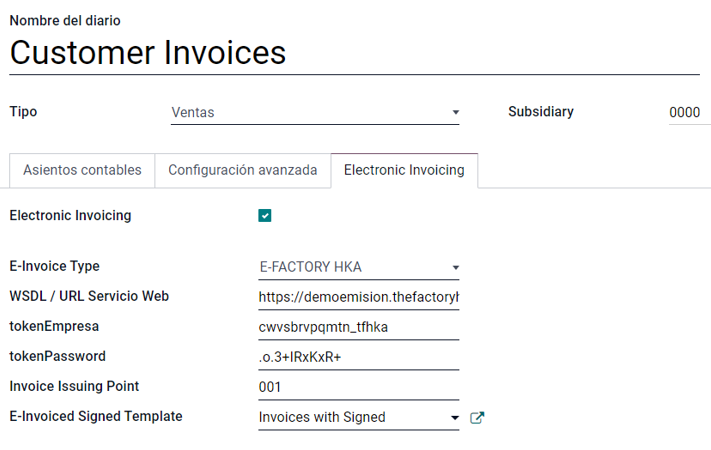Open the E-Invoice Type dropdown arrow
The width and height of the screenshot is (711, 450).
456,267
